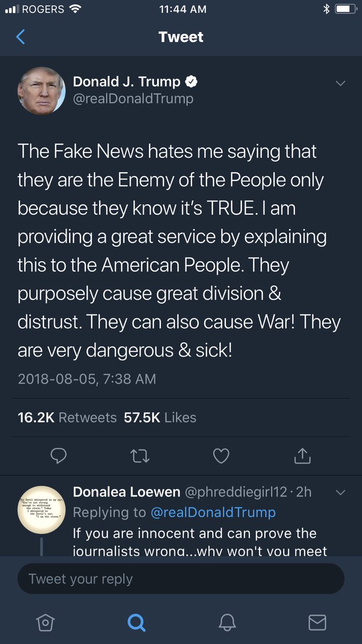Expand Donalea Loewen reply options chevron

(340, 492)
